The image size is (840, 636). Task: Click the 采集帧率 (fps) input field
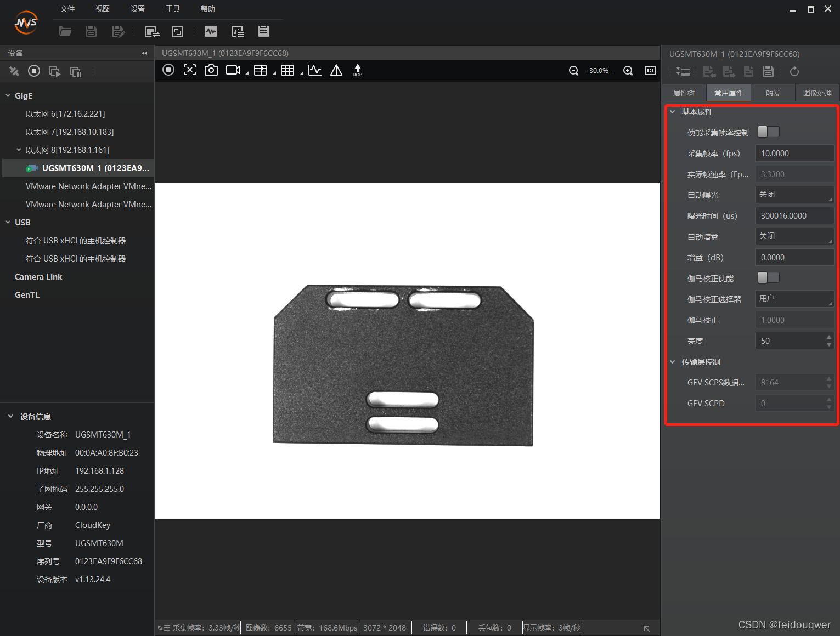point(794,154)
